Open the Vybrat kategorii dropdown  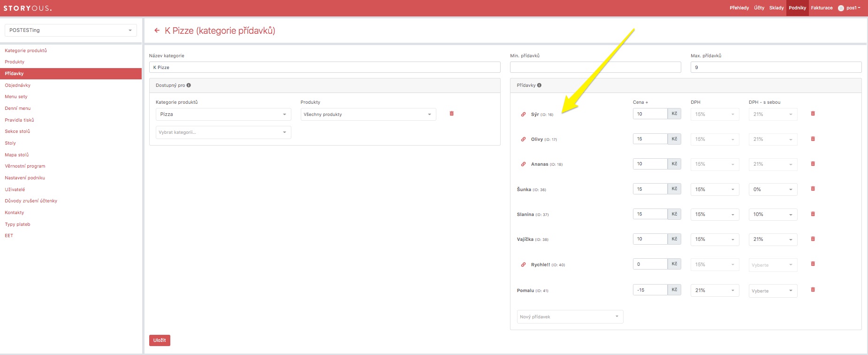(223, 132)
